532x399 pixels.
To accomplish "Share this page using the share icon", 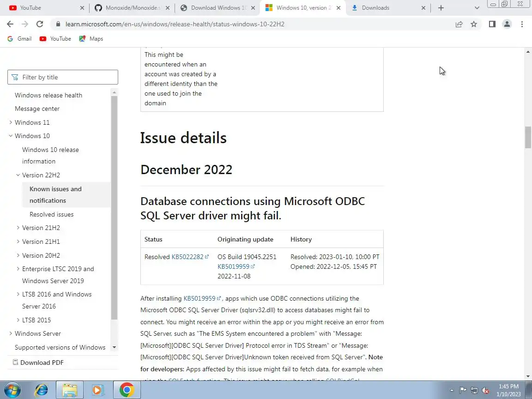I will [459, 24].
